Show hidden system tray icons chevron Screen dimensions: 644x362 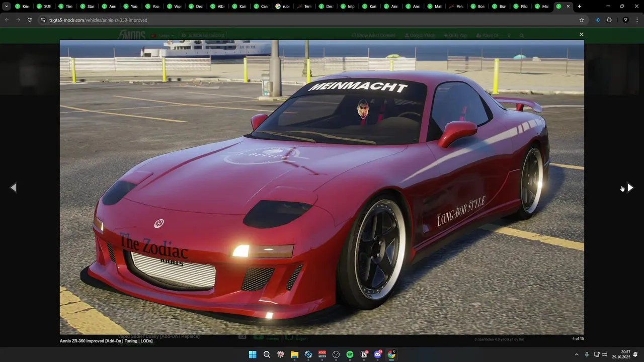click(577, 354)
